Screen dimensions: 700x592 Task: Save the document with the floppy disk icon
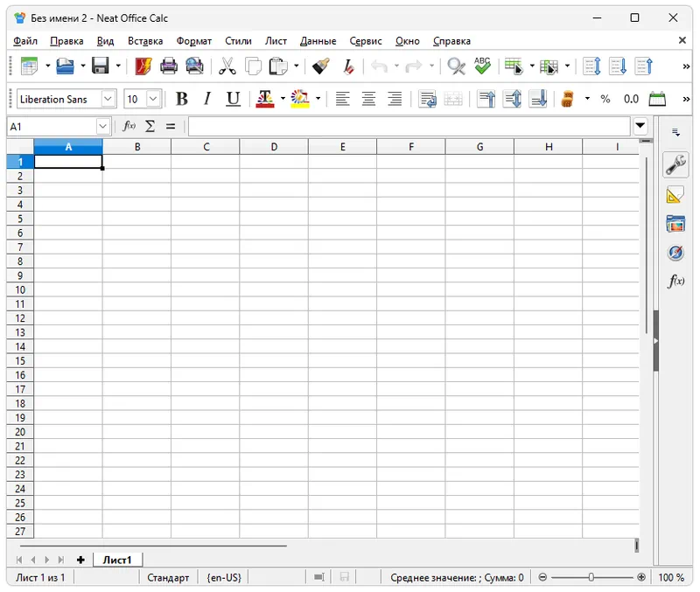pos(101,66)
